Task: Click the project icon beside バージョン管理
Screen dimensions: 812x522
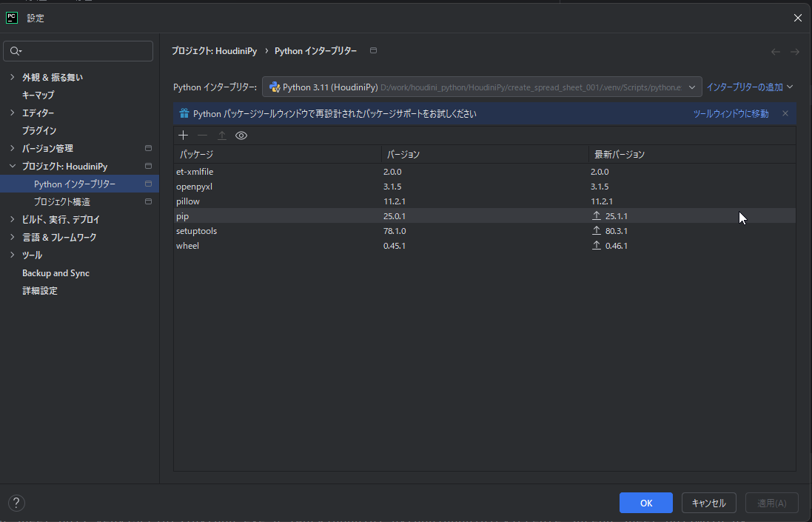Action: (x=148, y=148)
